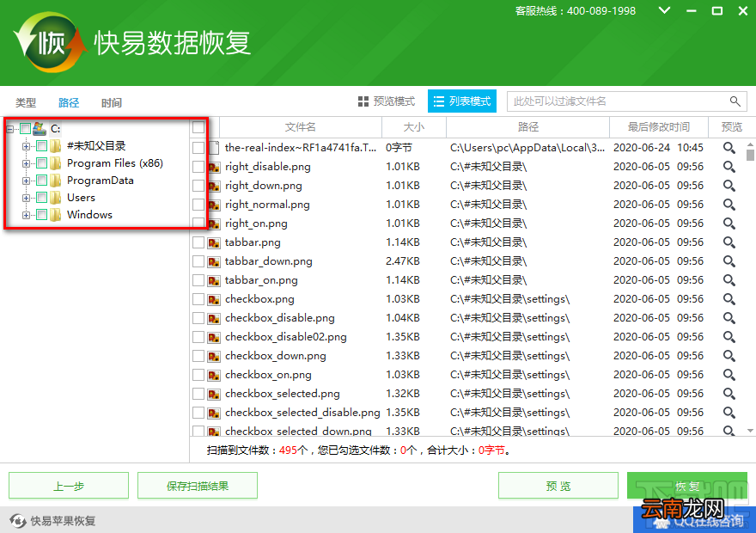Check the Windows folder checkbox
Viewport: 756px width, 533px height.
click(42, 215)
